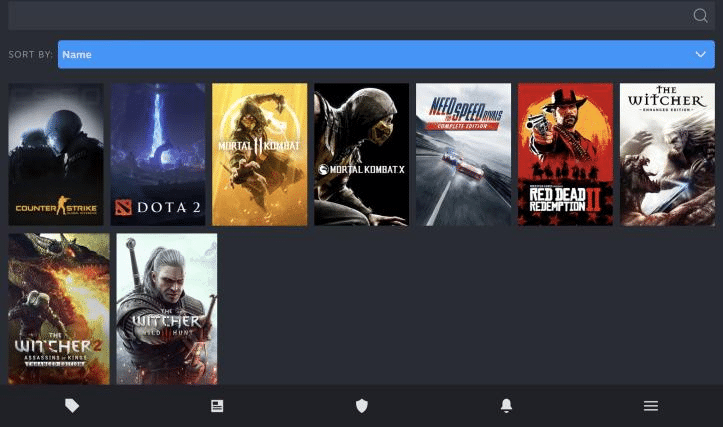
Task: Click the sort dropdown chevron arrow
Action: tap(700, 54)
